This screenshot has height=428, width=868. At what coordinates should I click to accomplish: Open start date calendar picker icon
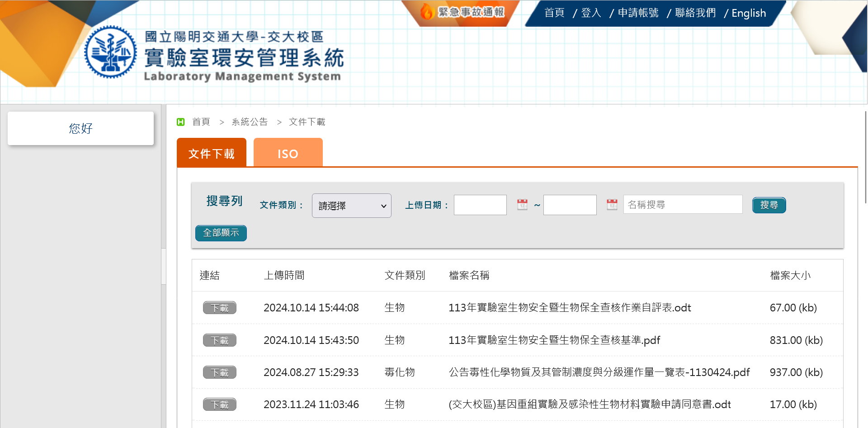click(x=522, y=205)
